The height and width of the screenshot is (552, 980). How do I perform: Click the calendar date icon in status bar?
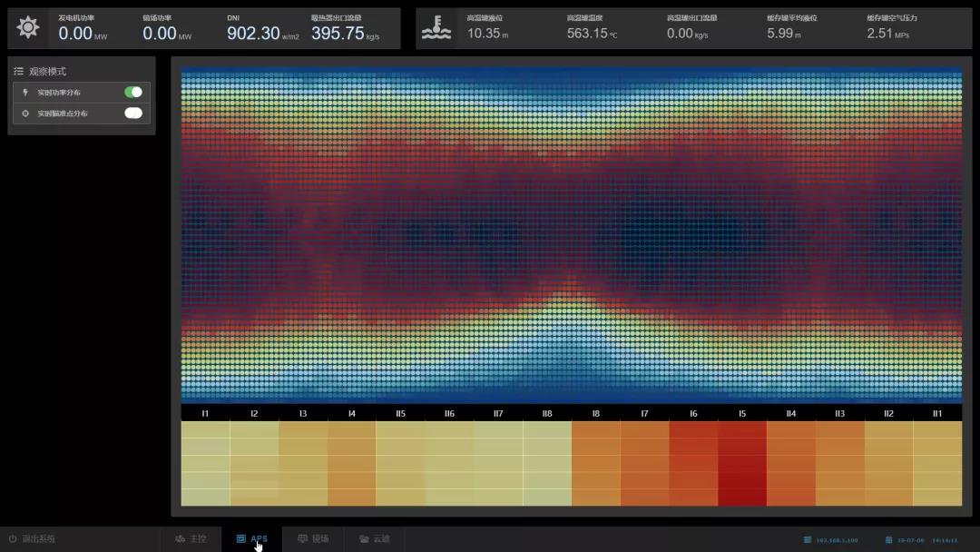coord(887,539)
